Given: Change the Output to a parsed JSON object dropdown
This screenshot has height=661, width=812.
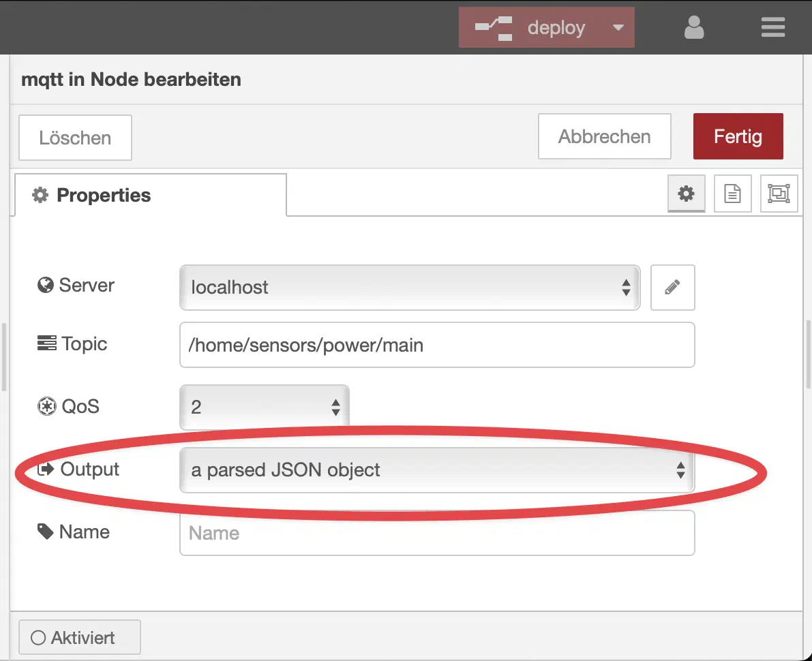Looking at the screenshot, I should [x=436, y=470].
